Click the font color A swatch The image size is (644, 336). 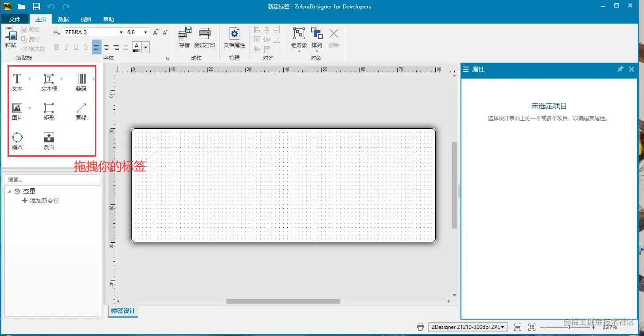137,47
